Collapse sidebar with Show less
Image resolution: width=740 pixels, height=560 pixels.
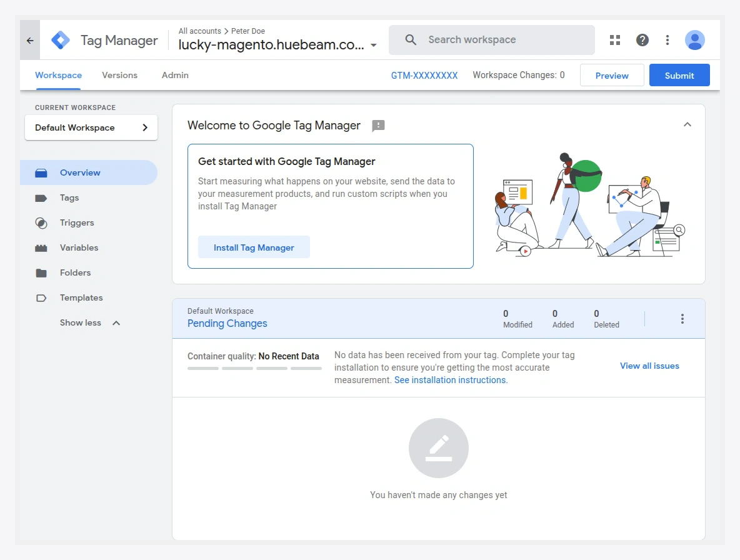point(89,323)
